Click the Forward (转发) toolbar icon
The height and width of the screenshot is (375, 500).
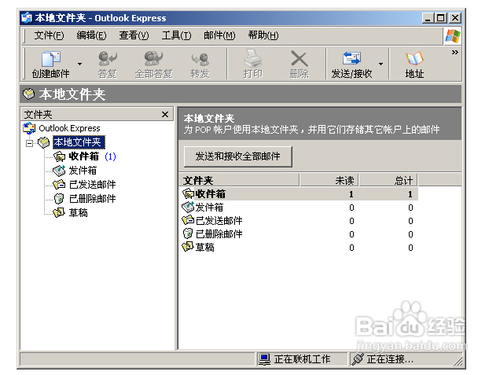pos(200,59)
